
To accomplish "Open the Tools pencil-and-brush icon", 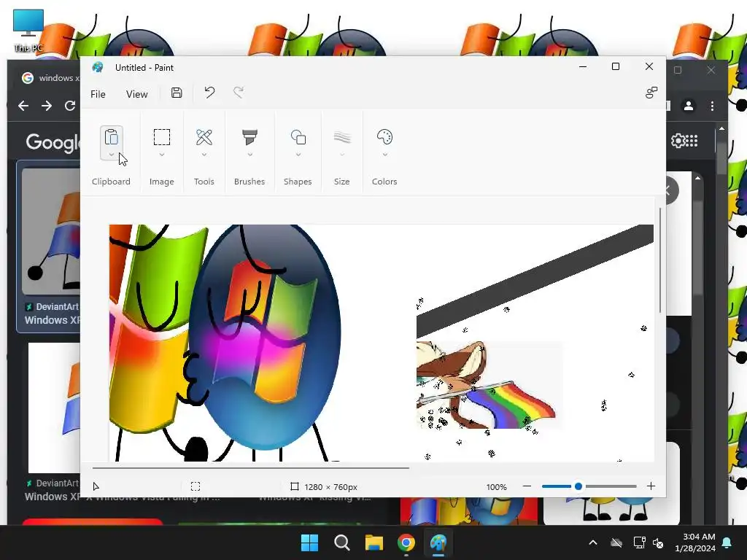I will [x=204, y=137].
